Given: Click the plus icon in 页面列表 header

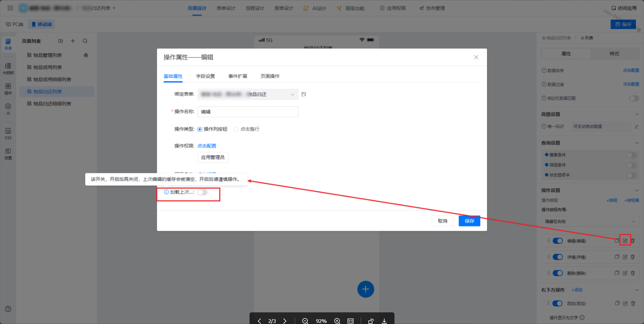Looking at the screenshot, I should pos(73,41).
